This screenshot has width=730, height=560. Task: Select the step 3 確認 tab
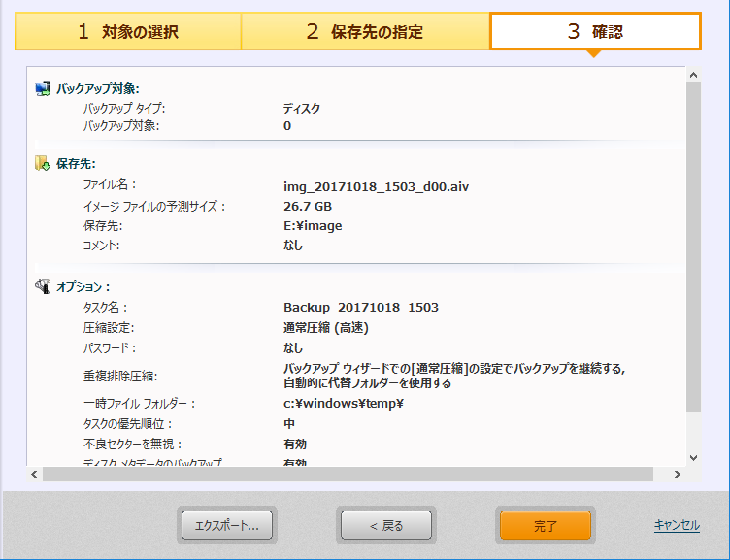595,31
